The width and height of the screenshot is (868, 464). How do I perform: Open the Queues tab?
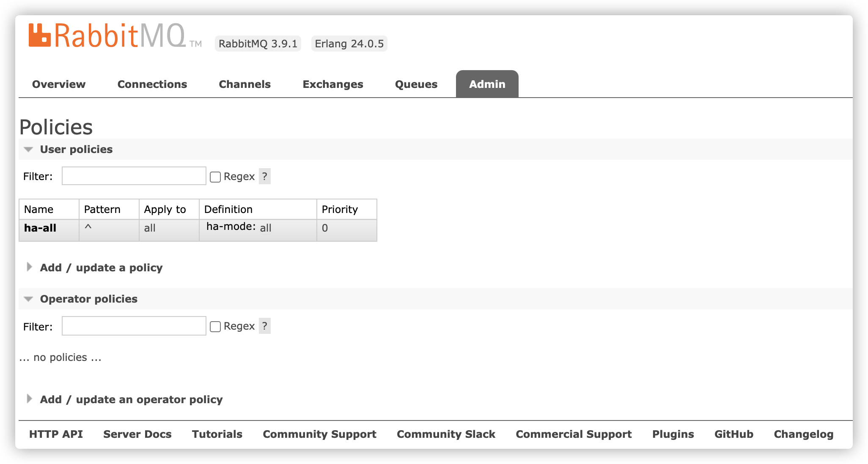point(416,84)
